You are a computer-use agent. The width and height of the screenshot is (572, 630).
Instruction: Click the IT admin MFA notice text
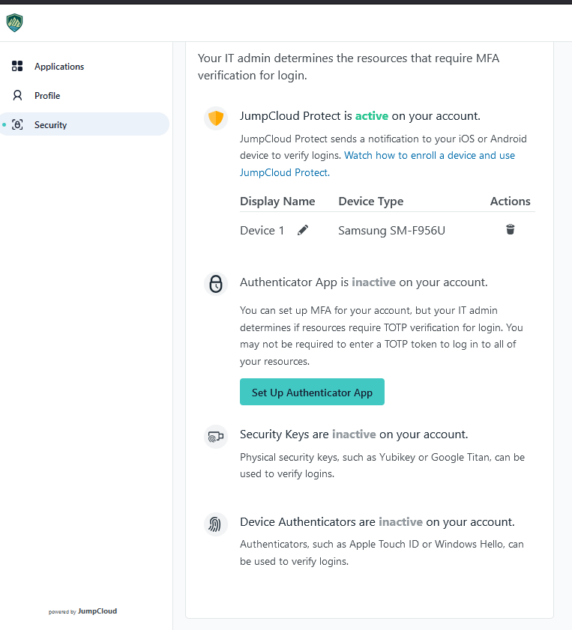pos(348,67)
